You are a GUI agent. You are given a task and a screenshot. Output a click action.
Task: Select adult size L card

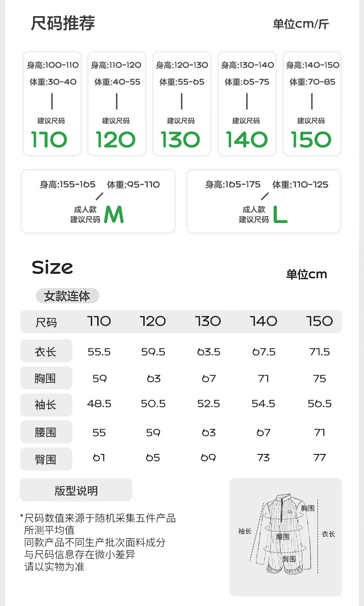click(264, 201)
